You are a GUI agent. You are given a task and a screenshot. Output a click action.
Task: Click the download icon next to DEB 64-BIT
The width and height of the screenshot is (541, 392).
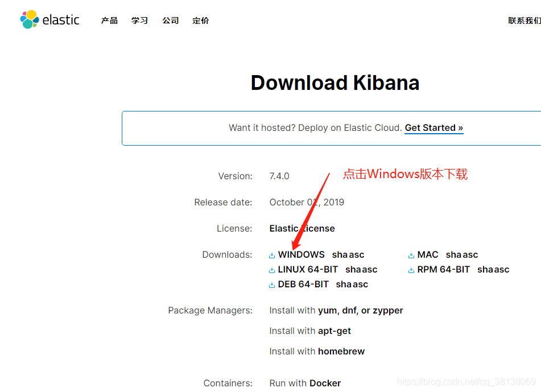[x=273, y=284]
